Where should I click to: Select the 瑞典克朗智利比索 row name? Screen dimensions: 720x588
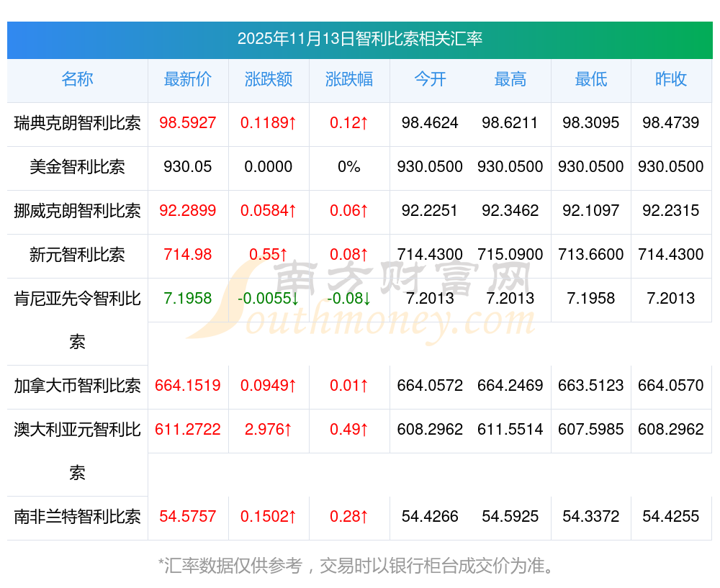pyautogui.click(x=77, y=123)
